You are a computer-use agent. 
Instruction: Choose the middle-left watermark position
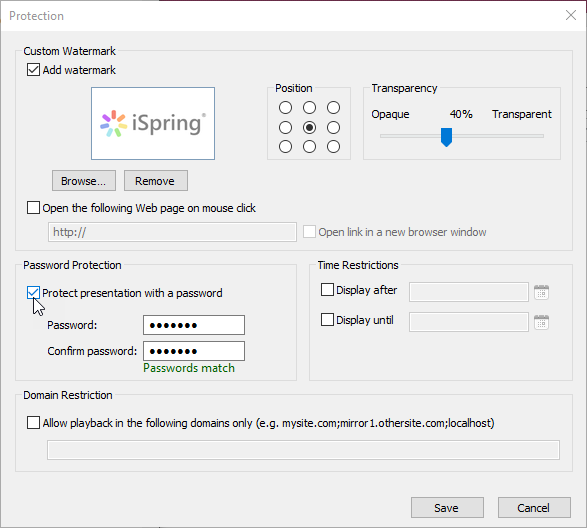tap(285, 127)
